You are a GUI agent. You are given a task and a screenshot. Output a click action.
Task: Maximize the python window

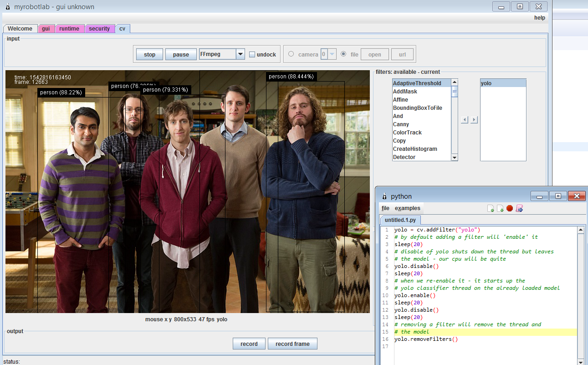[558, 196]
